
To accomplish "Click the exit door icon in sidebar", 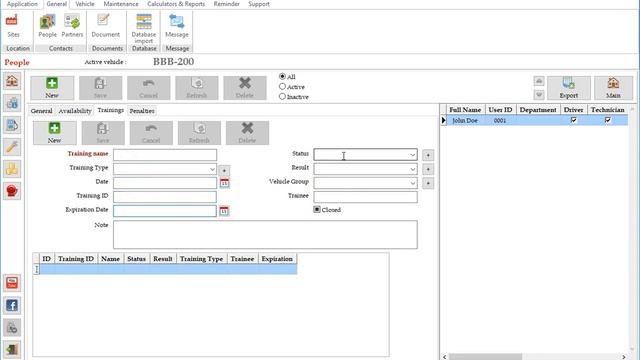I will tap(12, 349).
